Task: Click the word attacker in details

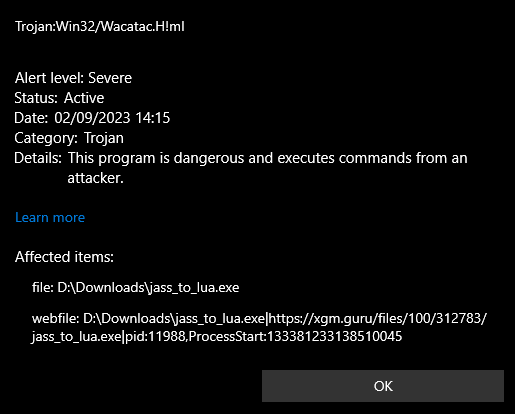Action: tap(95, 178)
